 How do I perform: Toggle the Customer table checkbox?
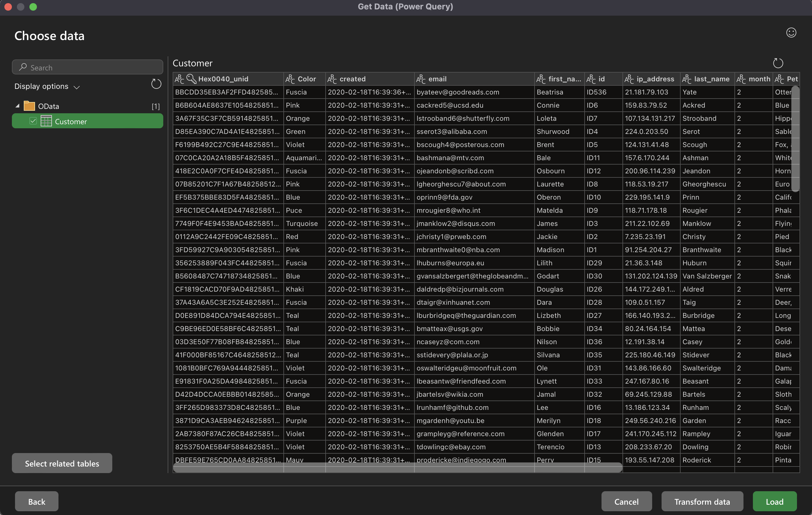[33, 121]
